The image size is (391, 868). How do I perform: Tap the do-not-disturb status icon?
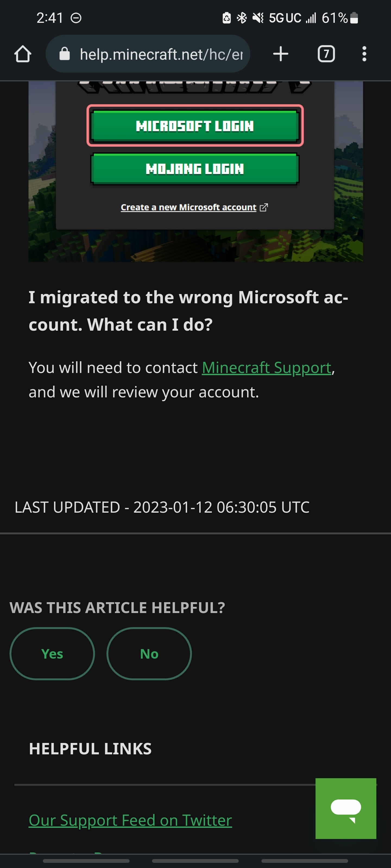coord(76,18)
